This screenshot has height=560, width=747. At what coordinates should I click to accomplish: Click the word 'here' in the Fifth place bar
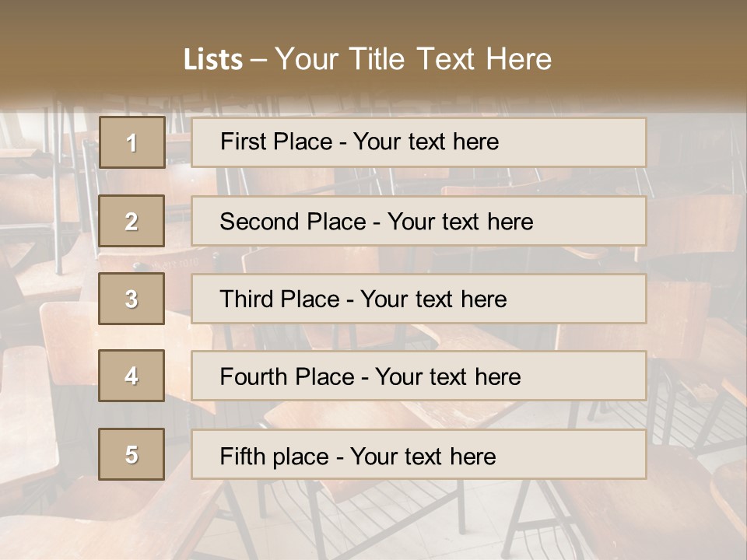[472, 457]
